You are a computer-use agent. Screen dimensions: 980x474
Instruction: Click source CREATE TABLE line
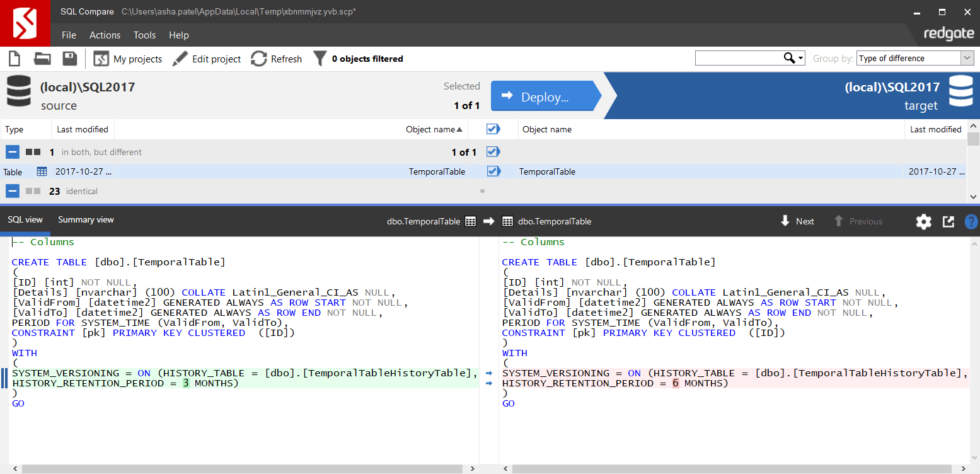[118, 262]
